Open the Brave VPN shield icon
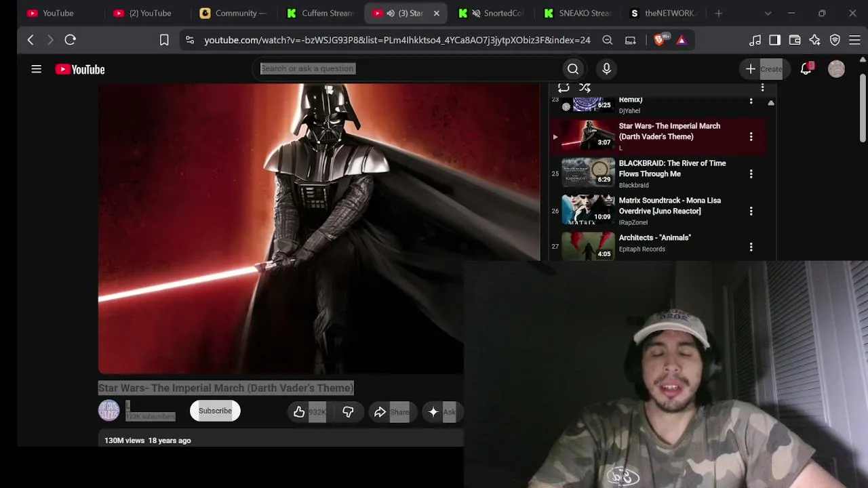 pos(835,40)
